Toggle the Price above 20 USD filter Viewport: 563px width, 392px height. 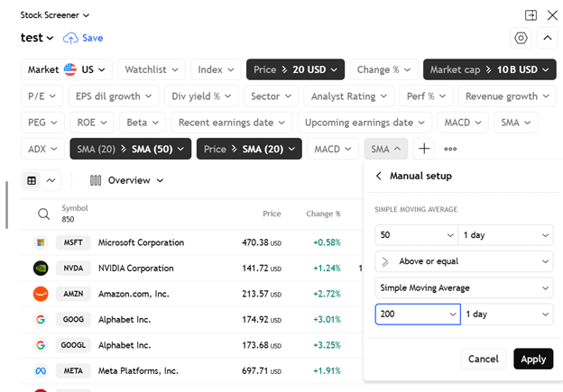click(295, 69)
